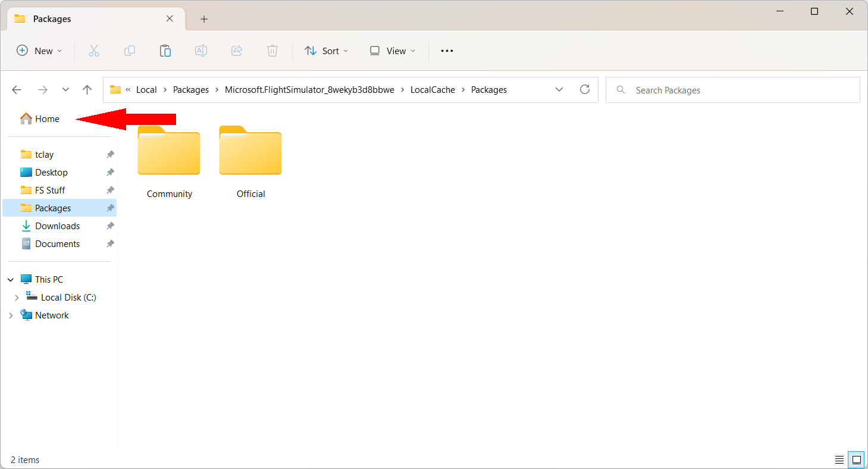Open recent locations chevron dropdown
Viewport: 868px width, 469px height.
coord(65,90)
